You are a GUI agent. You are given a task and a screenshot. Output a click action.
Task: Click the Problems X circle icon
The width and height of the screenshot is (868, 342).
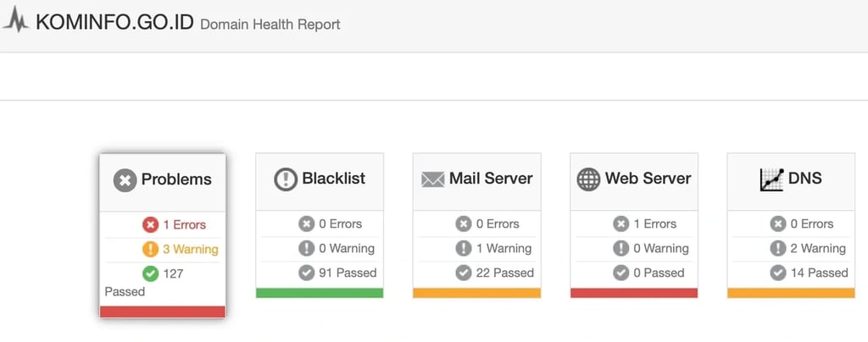coord(125,179)
